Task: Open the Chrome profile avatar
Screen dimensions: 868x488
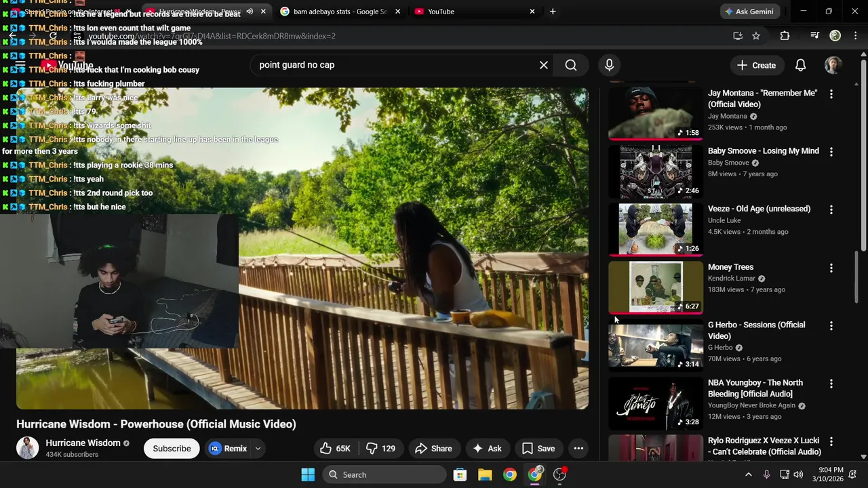Action: point(835,36)
